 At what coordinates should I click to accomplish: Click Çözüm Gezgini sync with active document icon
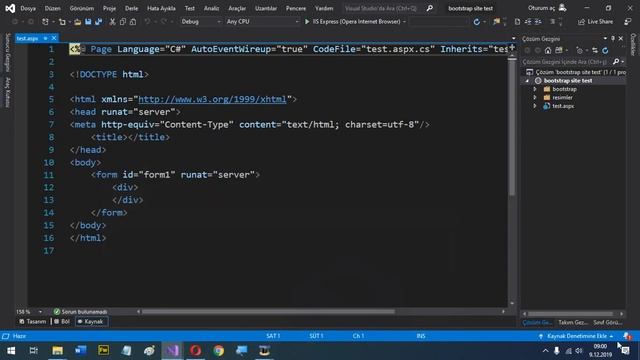click(x=595, y=50)
